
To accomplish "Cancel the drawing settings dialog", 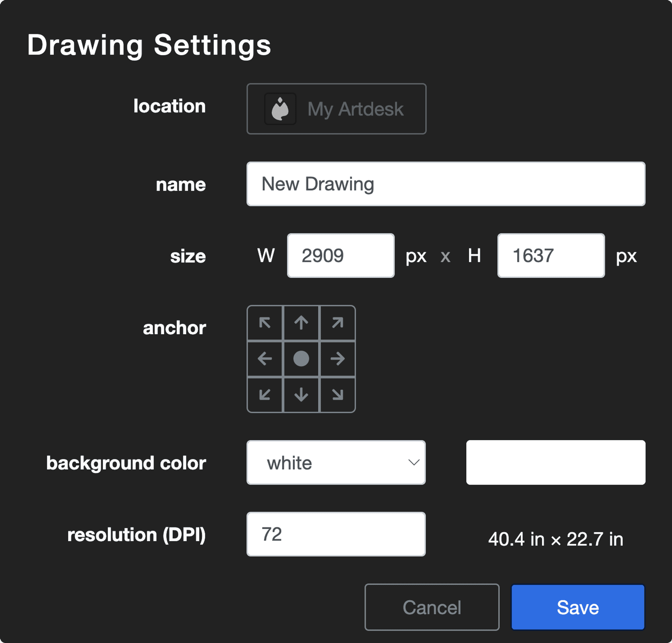I will (432, 607).
